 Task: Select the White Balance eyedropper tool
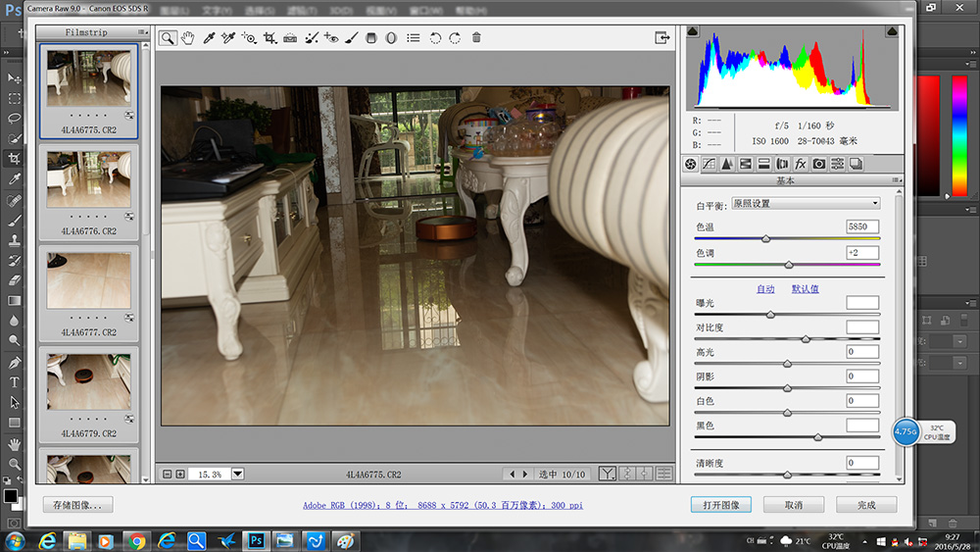point(207,38)
